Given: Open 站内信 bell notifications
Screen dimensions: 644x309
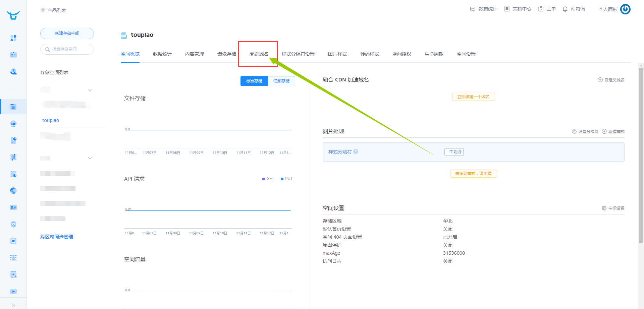Looking at the screenshot, I should tap(574, 9).
